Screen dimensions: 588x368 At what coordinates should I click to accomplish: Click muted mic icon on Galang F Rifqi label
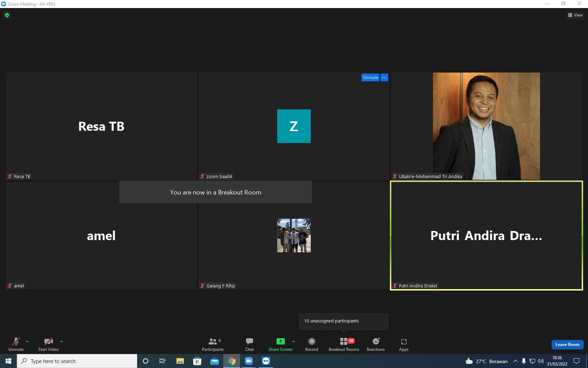pyautogui.click(x=202, y=286)
